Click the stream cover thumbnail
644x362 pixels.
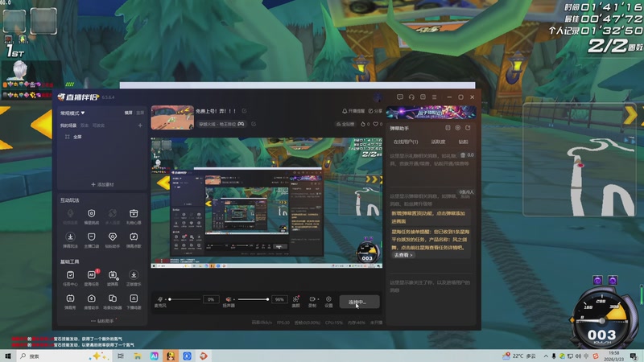point(172,117)
